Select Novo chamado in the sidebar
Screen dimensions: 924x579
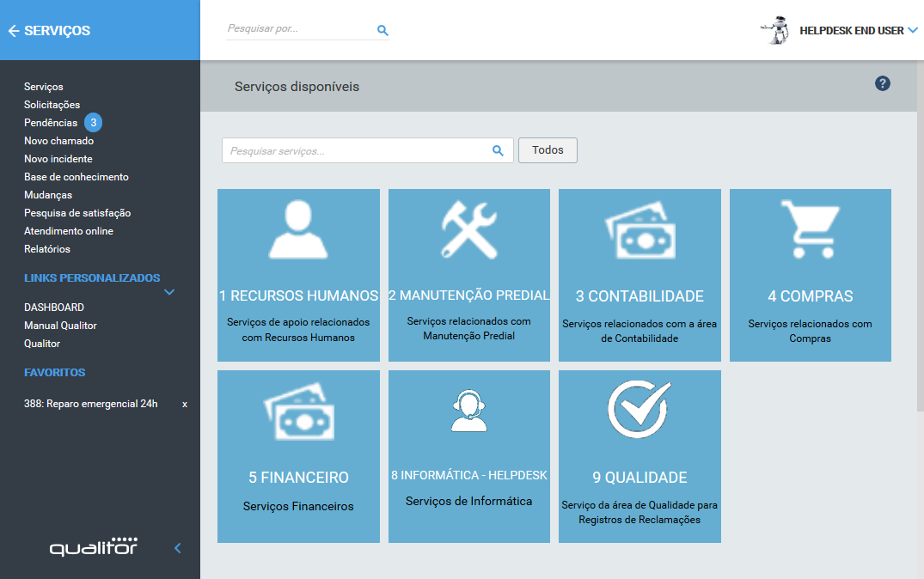(x=57, y=140)
